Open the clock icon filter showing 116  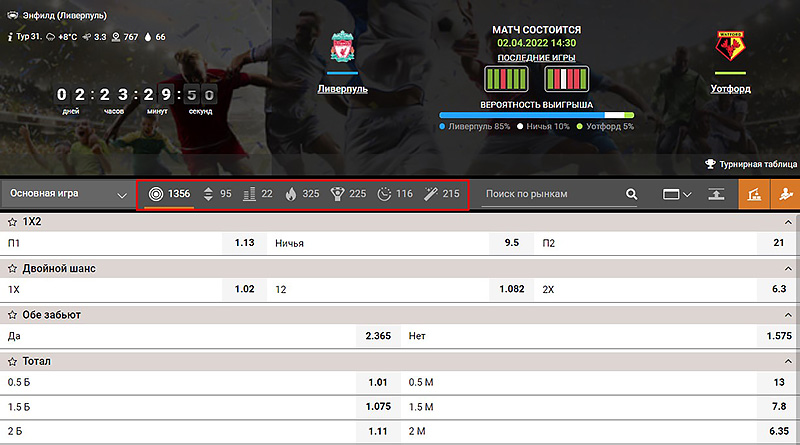[395, 194]
